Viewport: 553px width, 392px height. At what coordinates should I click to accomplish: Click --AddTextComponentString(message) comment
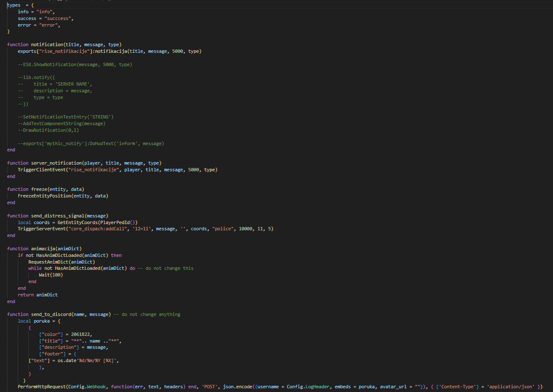(x=61, y=123)
